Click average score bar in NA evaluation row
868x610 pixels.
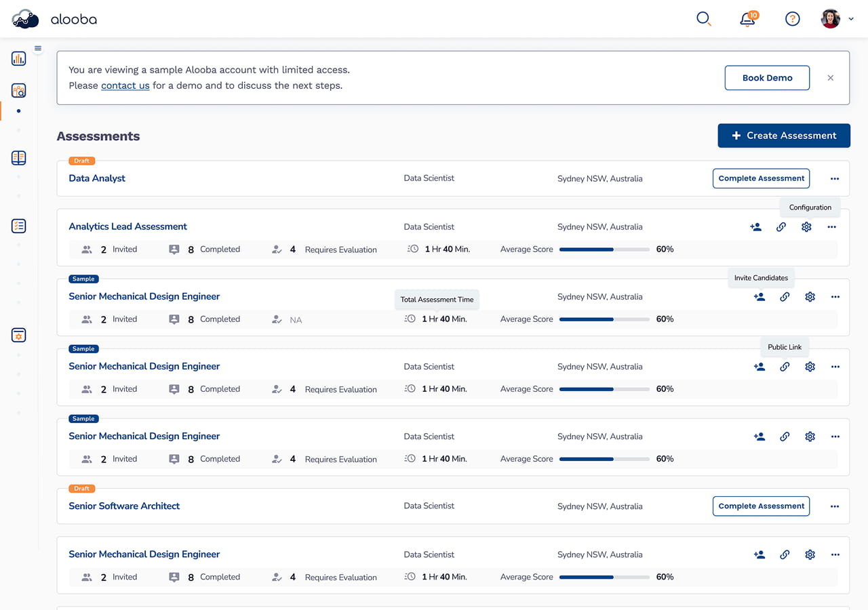pyautogui.click(x=605, y=319)
